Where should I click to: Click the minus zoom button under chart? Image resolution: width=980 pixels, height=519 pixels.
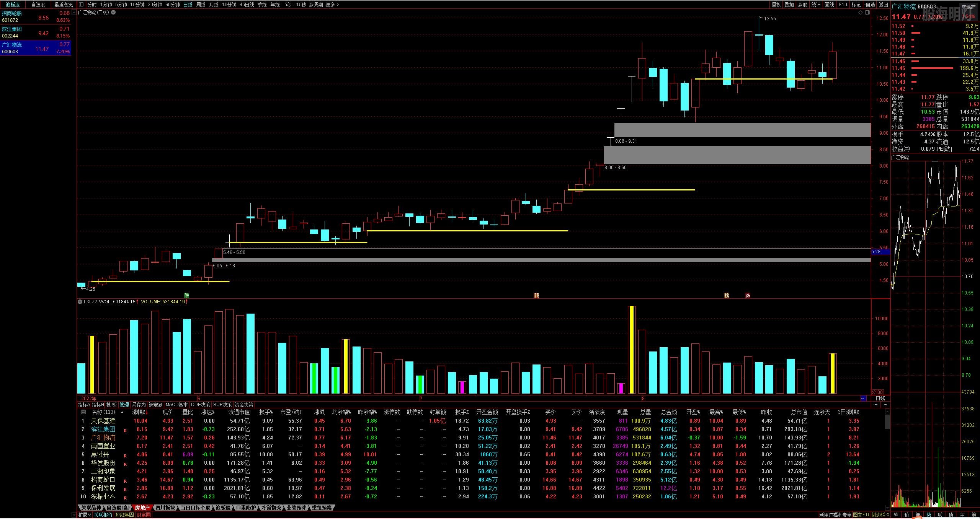tap(885, 404)
